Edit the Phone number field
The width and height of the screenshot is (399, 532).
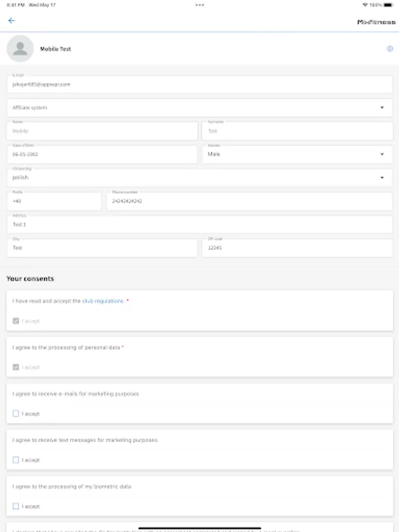(249, 201)
